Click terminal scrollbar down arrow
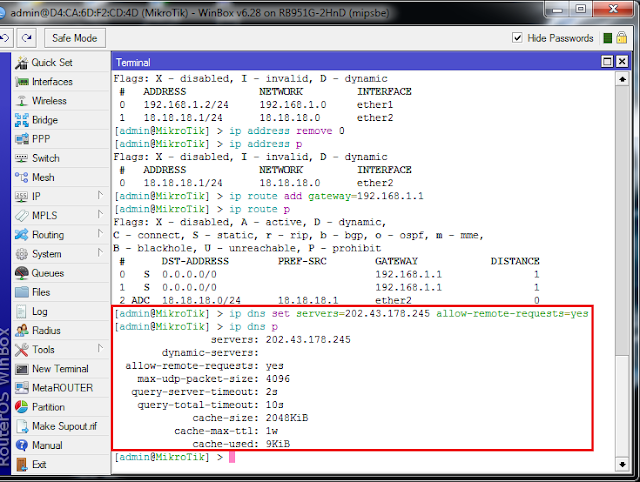 622,464
